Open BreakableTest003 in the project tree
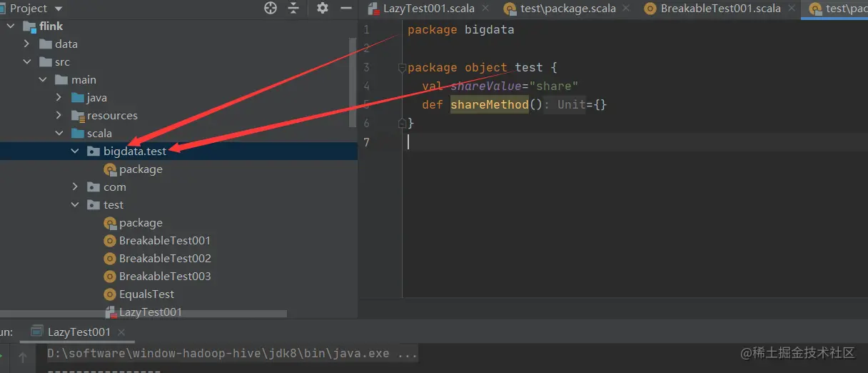 coord(165,276)
